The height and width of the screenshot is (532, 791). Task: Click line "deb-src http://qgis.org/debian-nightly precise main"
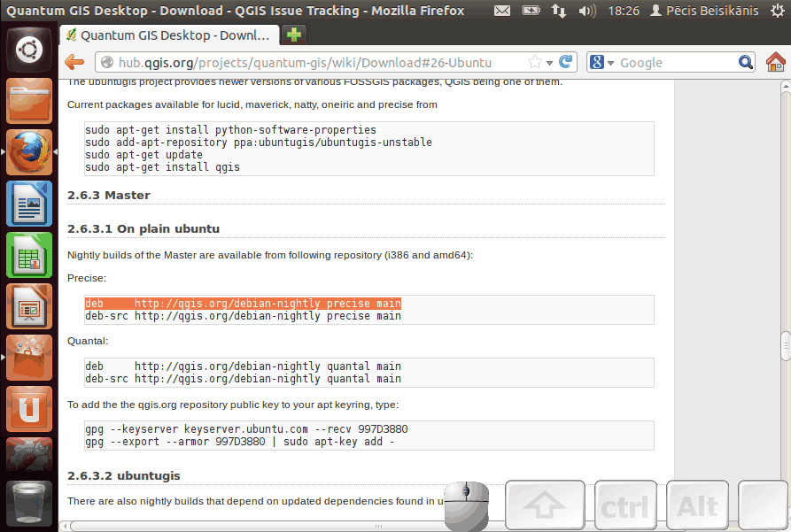244,316
